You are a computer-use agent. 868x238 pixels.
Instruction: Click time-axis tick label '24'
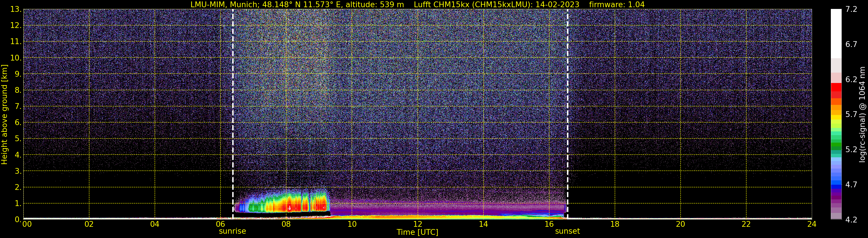click(x=812, y=224)
